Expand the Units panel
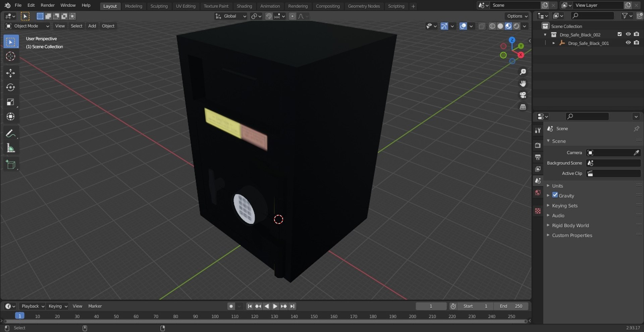Viewport: 644px width, 332px height. 557,186
